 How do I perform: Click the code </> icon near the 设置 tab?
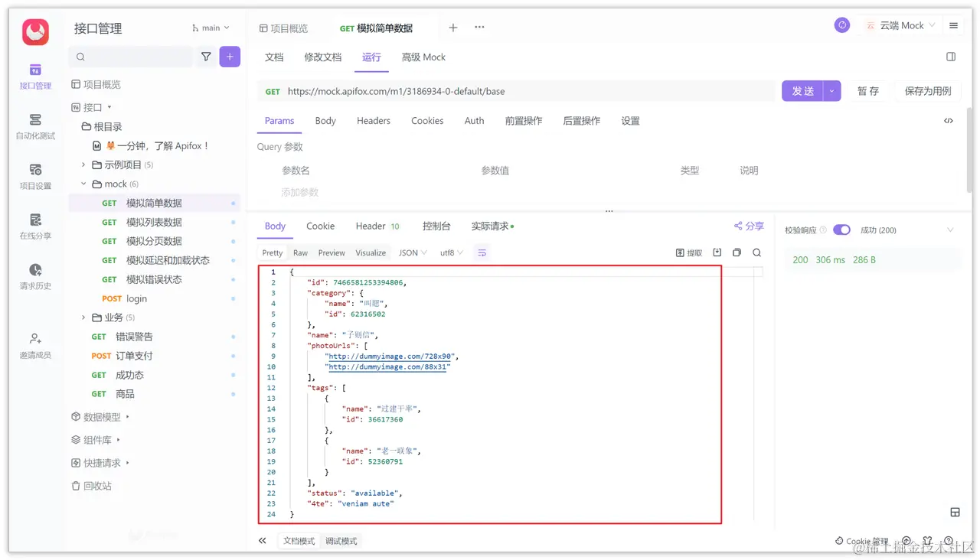click(948, 120)
